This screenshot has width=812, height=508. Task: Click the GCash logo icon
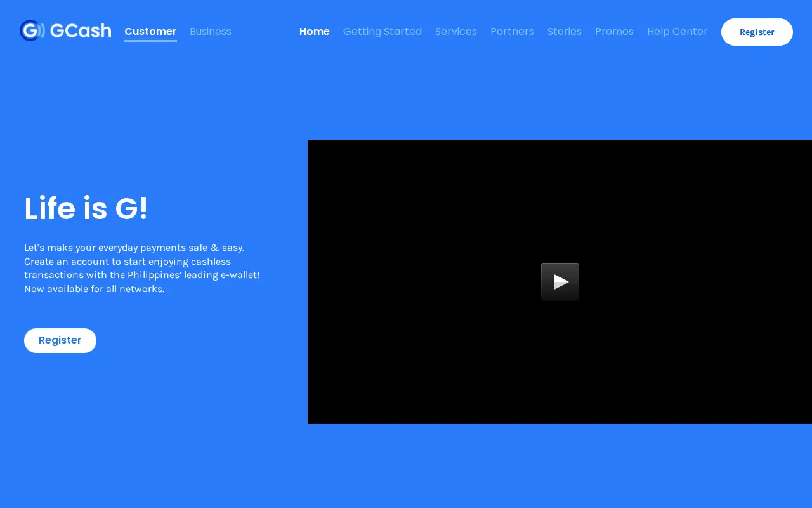[65, 30]
